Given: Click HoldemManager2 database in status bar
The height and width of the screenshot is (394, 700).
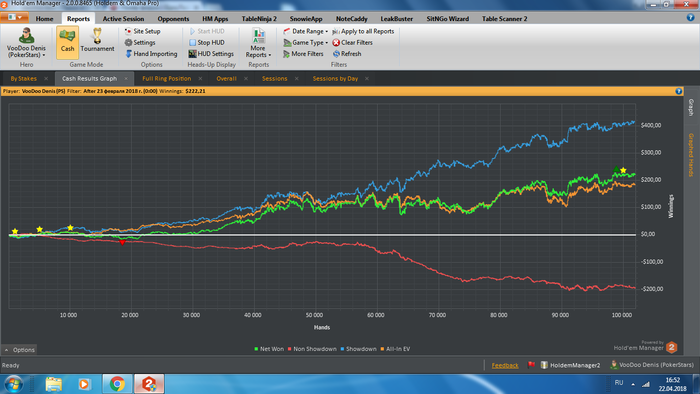Looking at the screenshot, I should click(x=571, y=365).
